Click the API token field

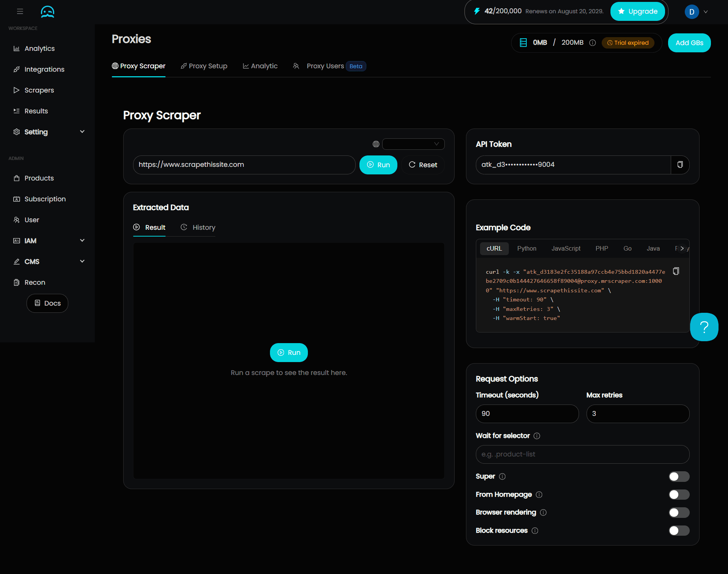pyautogui.click(x=573, y=165)
